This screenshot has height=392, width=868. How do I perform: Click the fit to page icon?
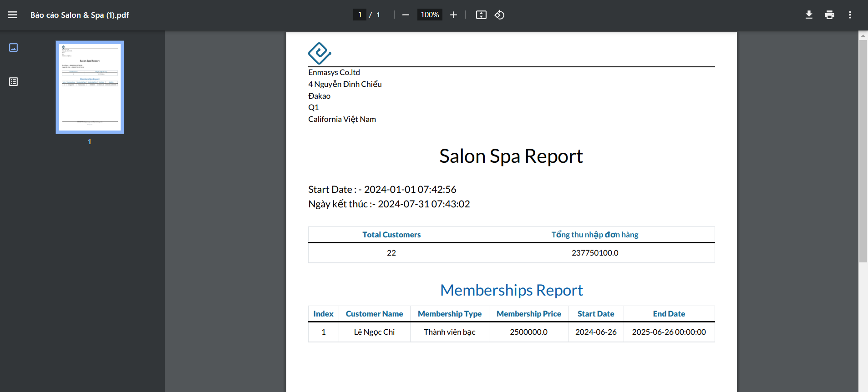pyautogui.click(x=481, y=15)
